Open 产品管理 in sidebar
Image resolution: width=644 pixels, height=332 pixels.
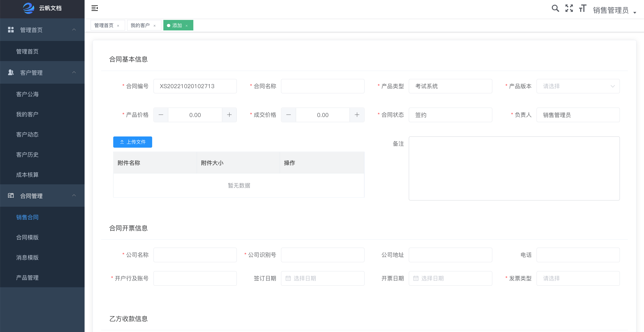tap(42, 277)
